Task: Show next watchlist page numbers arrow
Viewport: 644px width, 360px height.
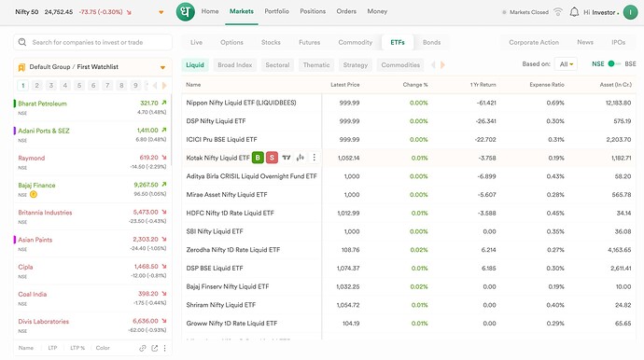Action: click(164, 86)
